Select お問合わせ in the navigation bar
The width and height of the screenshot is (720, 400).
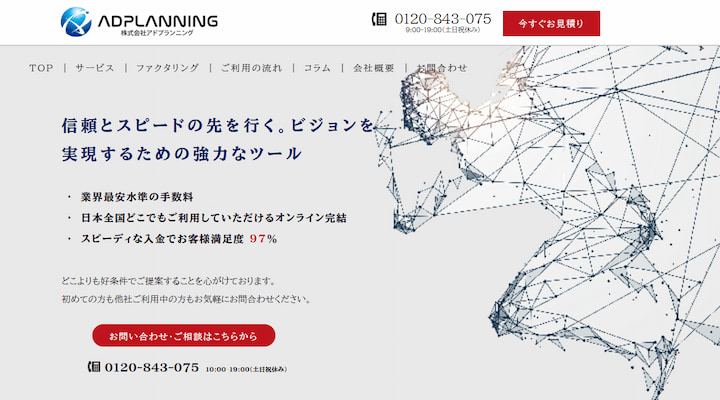coord(441,68)
